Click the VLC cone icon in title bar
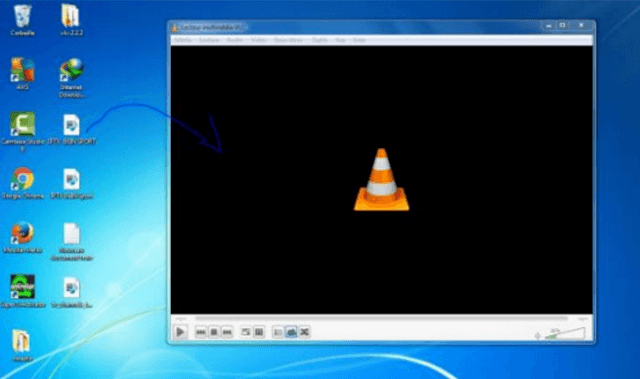This screenshot has height=379, width=640. tap(175, 28)
